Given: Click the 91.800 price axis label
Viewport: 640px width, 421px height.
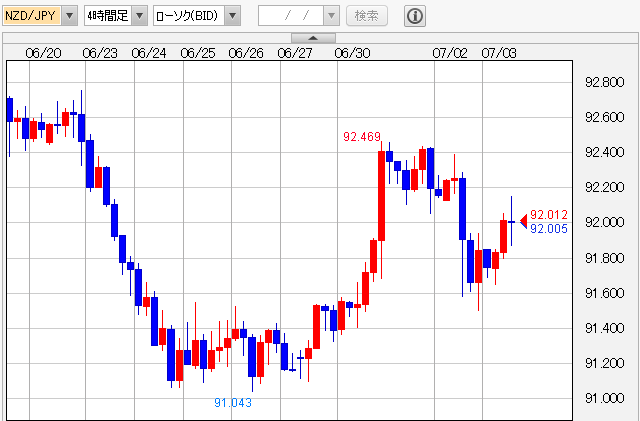Looking at the screenshot, I should pos(604,258).
